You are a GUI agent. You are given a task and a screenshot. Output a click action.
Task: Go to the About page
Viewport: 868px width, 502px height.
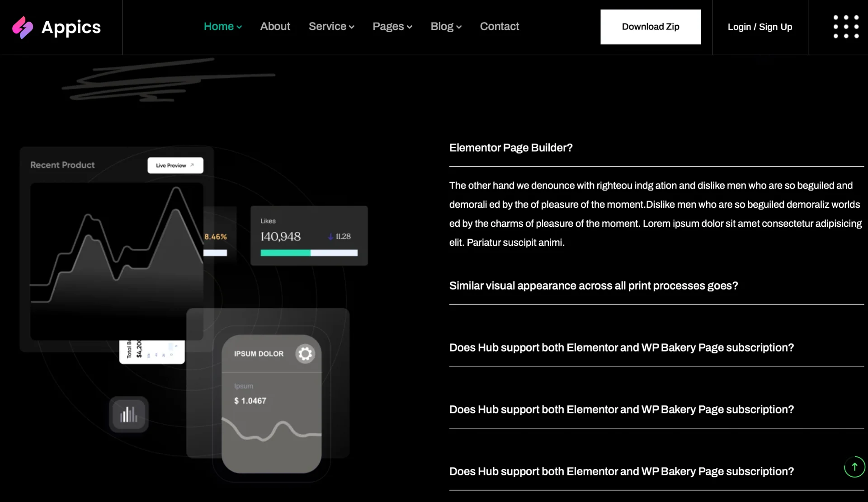click(x=275, y=27)
